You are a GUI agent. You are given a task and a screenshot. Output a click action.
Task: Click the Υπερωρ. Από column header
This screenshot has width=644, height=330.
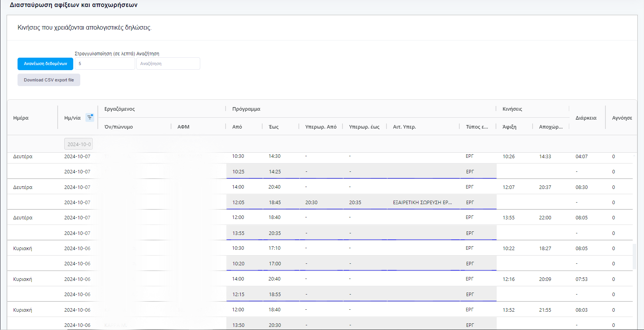tap(321, 127)
